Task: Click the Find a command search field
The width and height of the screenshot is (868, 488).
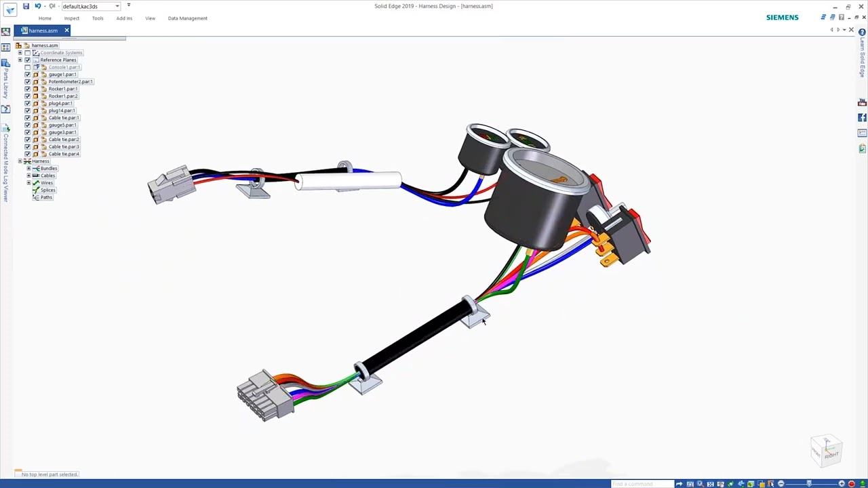Action: pyautogui.click(x=642, y=483)
